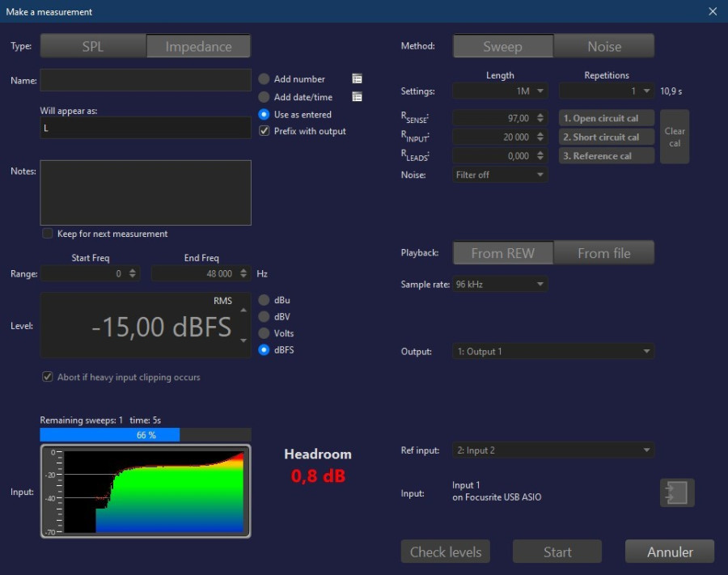Expand the Output device dropdown
Image resolution: width=728 pixels, height=575 pixels.
pyautogui.click(x=553, y=351)
